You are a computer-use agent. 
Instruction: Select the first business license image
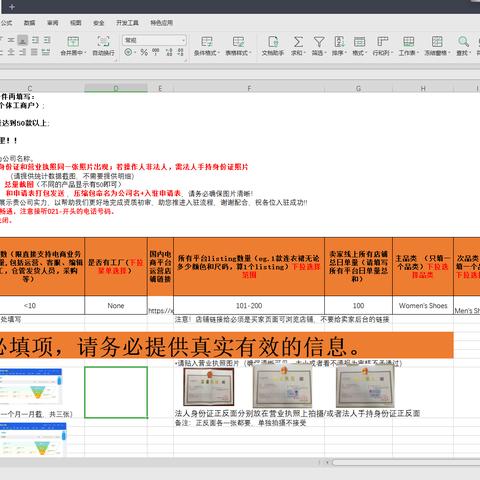pos(209,387)
